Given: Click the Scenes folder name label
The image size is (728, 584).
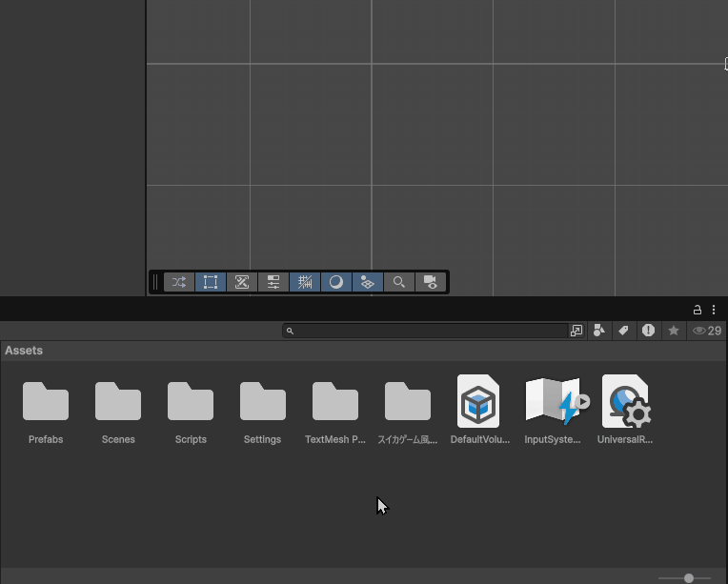Looking at the screenshot, I should pos(118,439).
